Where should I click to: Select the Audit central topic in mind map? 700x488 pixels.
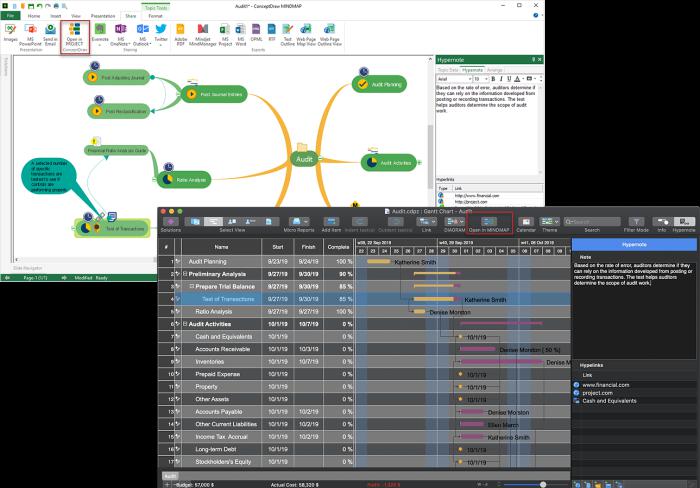pyautogui.click(x=304, y=159)
